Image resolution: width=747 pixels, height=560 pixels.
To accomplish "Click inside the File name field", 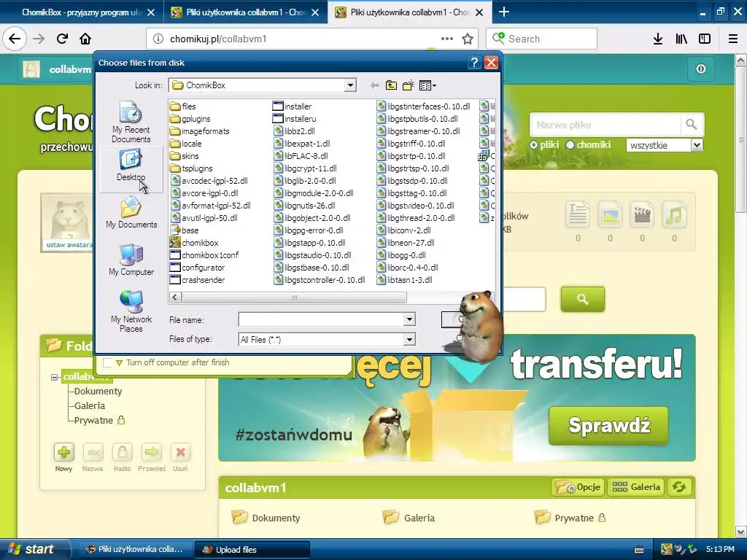I will tap(321, 319).
